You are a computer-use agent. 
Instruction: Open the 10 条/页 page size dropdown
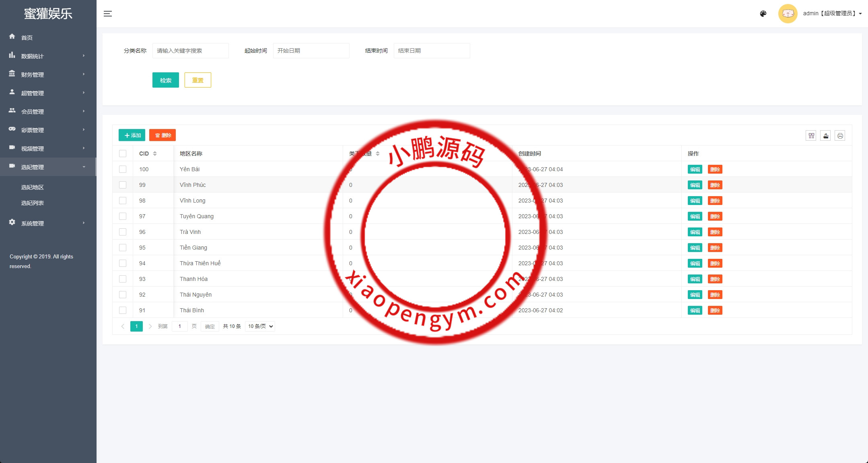click(260, 326)
